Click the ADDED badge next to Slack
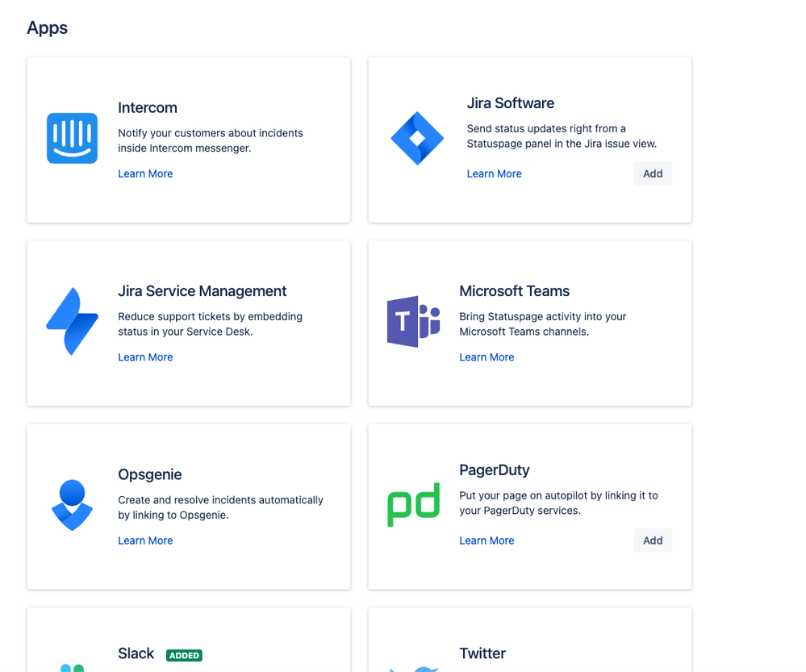Image resolution: width=806 pixels, height=672 pixels. pos(184,656)
